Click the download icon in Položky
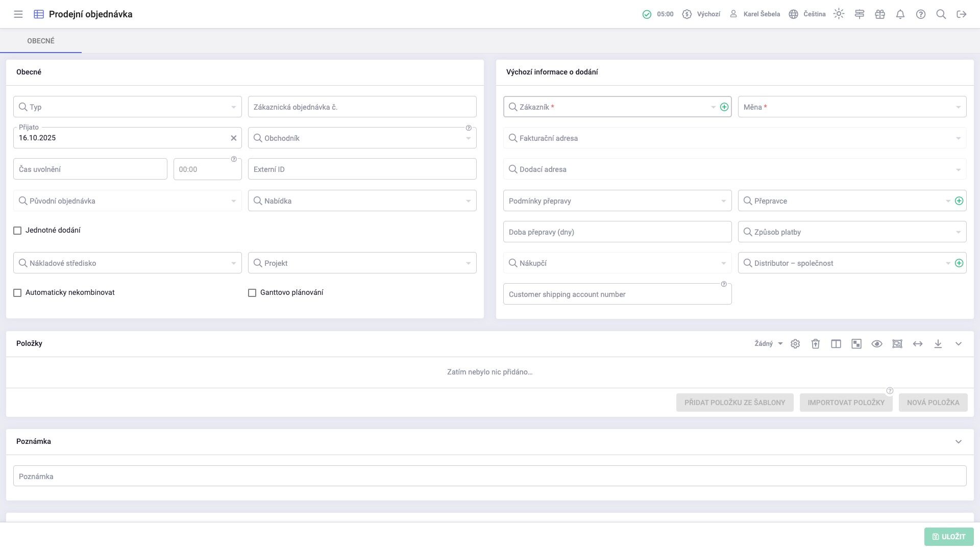Screen dimensions: 980x551 938,344
